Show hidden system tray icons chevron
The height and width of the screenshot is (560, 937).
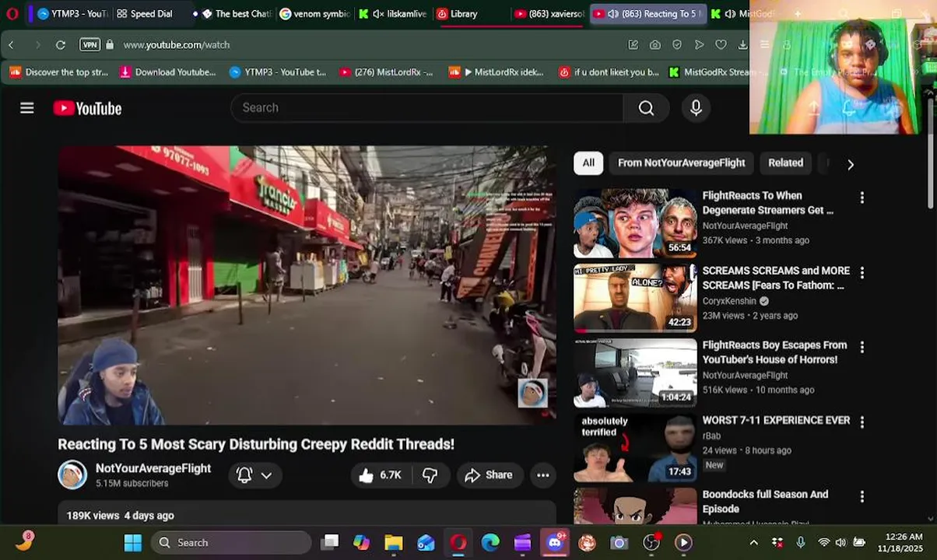tap(753, 543)
